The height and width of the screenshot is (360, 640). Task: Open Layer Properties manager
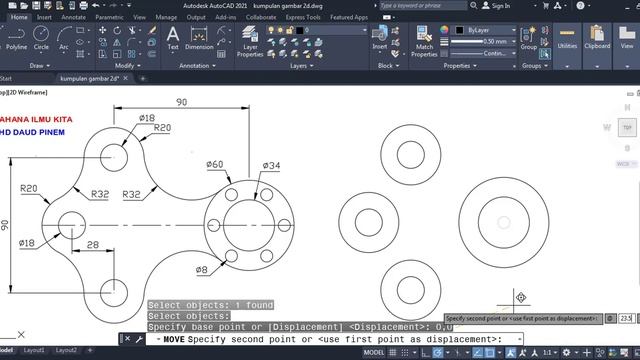(x=250, y=41)
